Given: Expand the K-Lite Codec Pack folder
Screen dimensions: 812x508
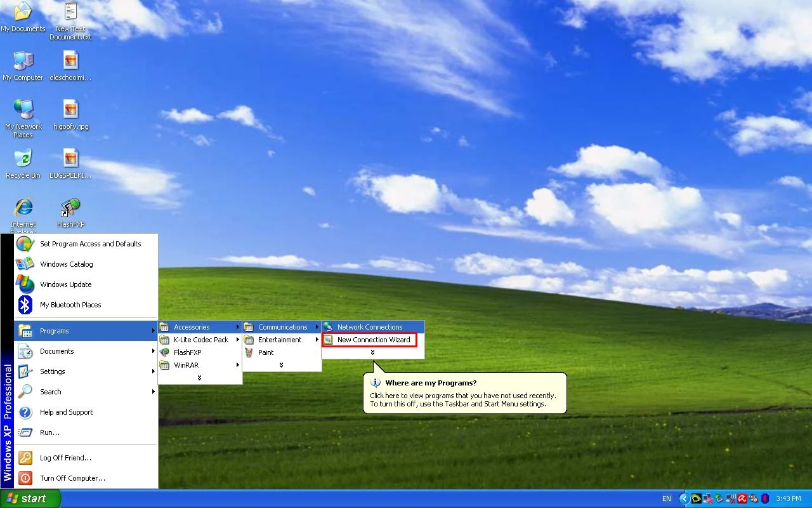Looking at the screenshot, I should click(x=200, y=340).
